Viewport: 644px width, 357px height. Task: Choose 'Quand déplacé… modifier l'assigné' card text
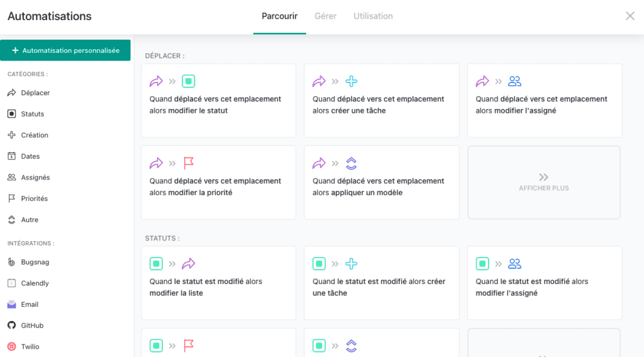[x=541, y=105]
